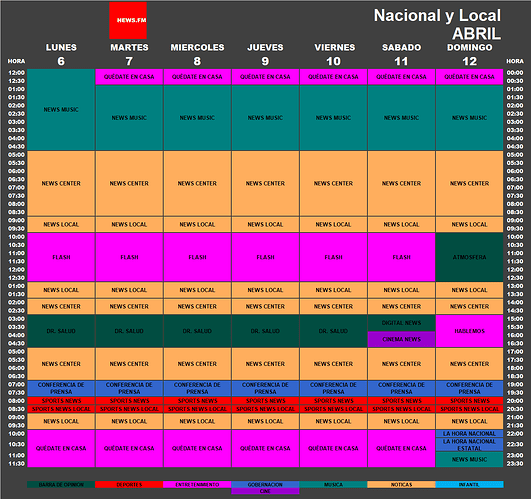The height and width of the screenshot is (499, 531).
Task: Click the DR. SALUD block on Lunes
Action: (61, 331)
